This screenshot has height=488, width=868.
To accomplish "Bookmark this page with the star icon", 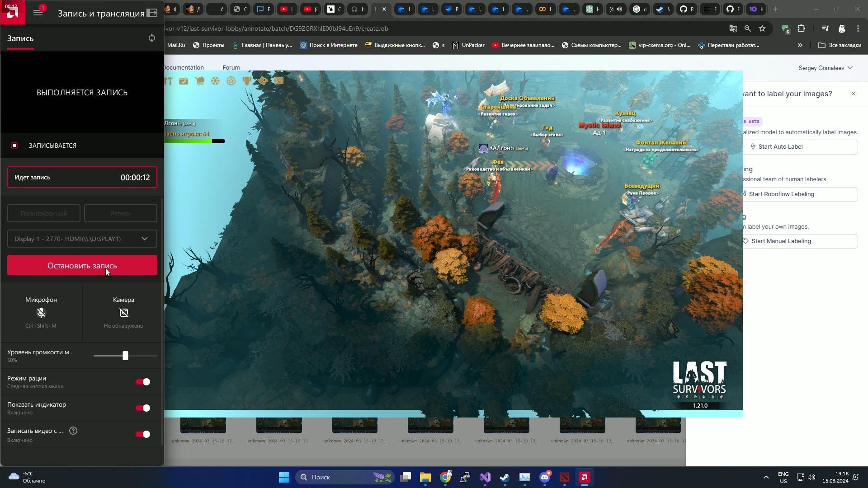I will click(x=762, y=28).
